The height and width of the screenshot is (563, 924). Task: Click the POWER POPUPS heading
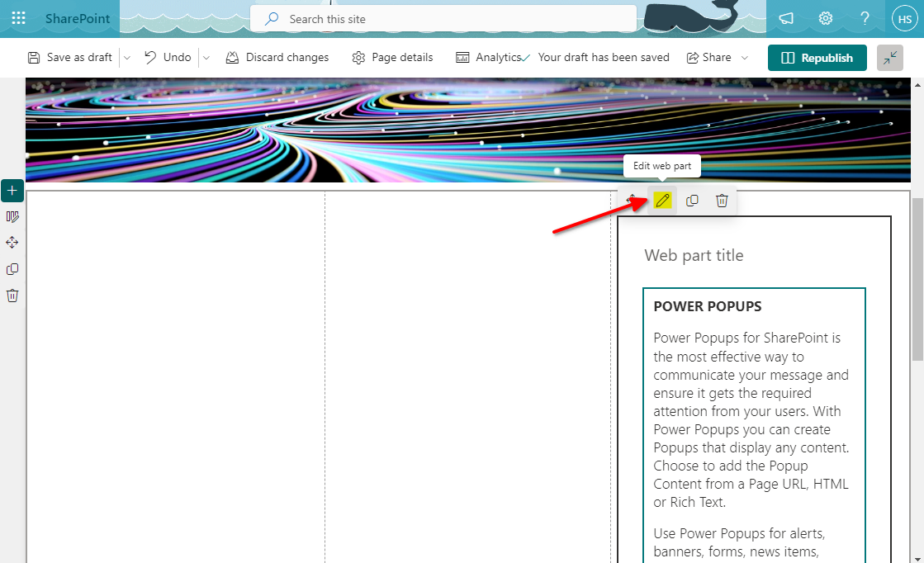(x=707, y=307)
